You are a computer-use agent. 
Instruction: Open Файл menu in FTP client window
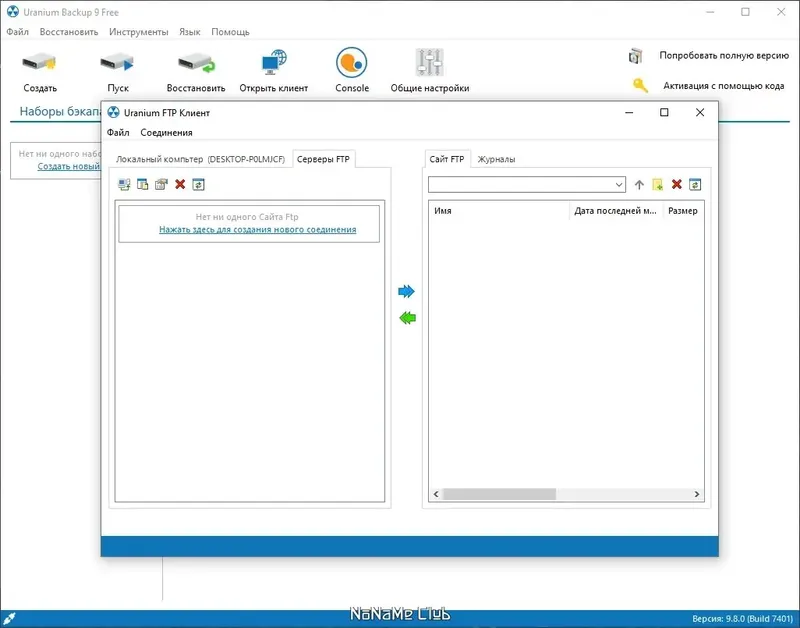click(118, 133)
